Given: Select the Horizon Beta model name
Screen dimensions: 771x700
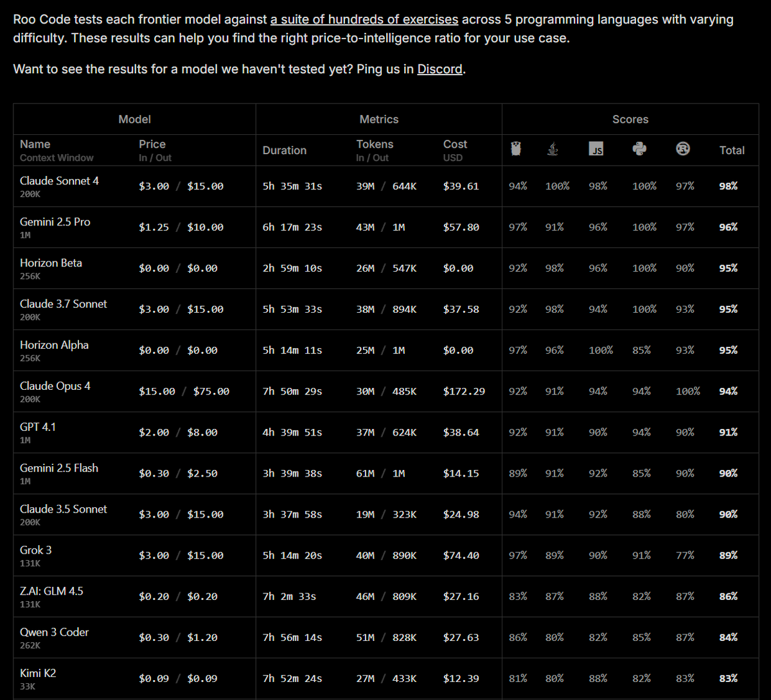Looking at the screenshot, I should click(51, 263).
